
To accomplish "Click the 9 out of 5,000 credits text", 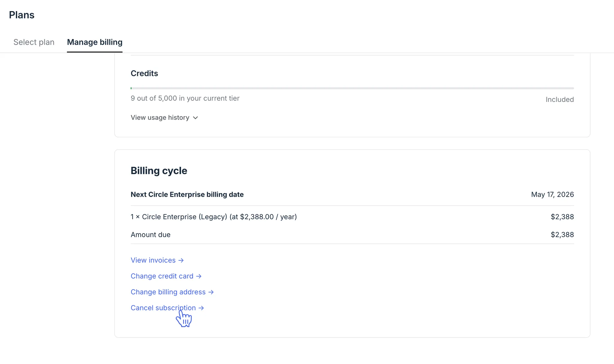I will click(185, 98).
